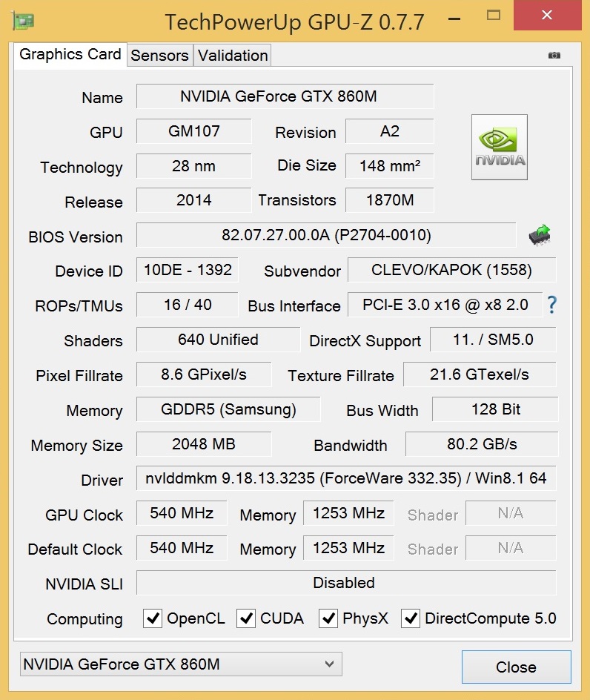Click the Name field showing GTX 860M

coord(285,96)
